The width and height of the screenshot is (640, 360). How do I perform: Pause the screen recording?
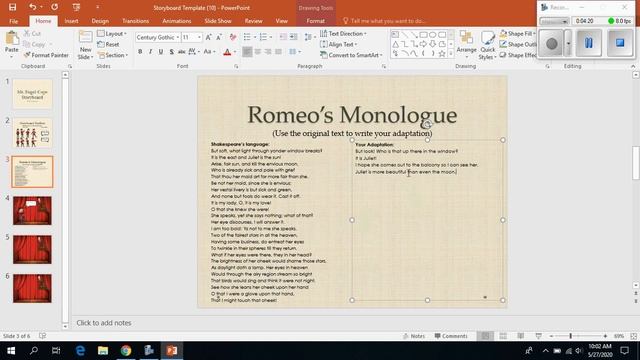pos(589,43)
